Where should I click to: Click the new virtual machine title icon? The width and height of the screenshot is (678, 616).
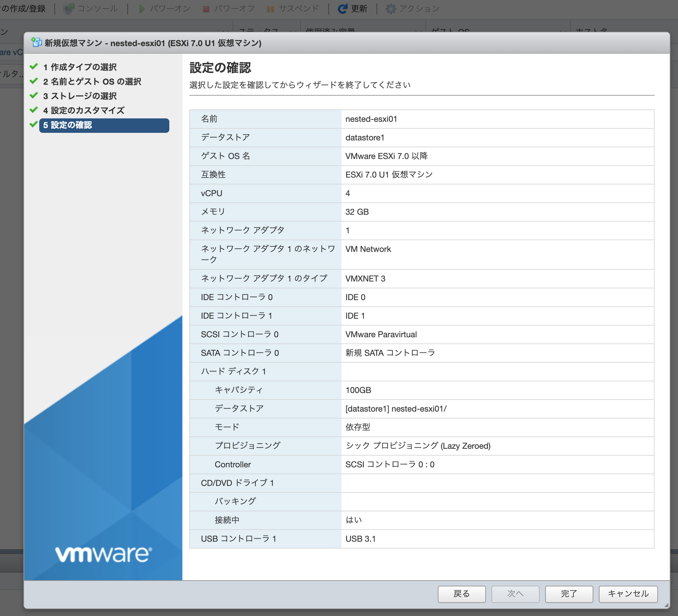[x=36, y=43]
